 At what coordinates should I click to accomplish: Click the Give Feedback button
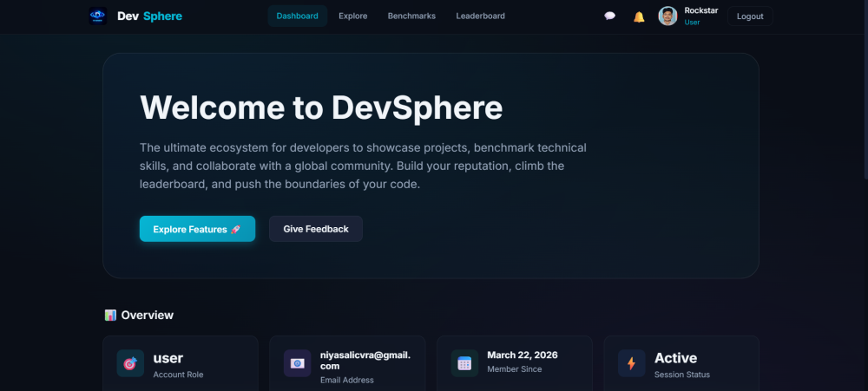[316, 229]
